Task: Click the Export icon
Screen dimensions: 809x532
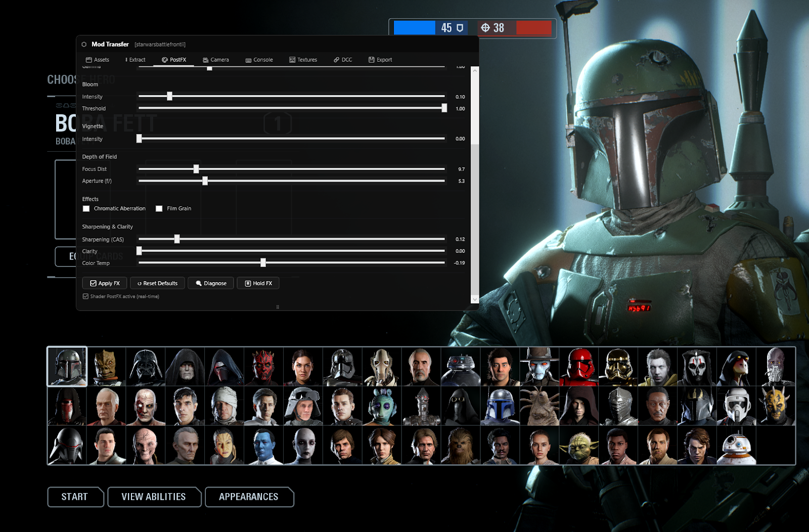Action: point(371,60)
